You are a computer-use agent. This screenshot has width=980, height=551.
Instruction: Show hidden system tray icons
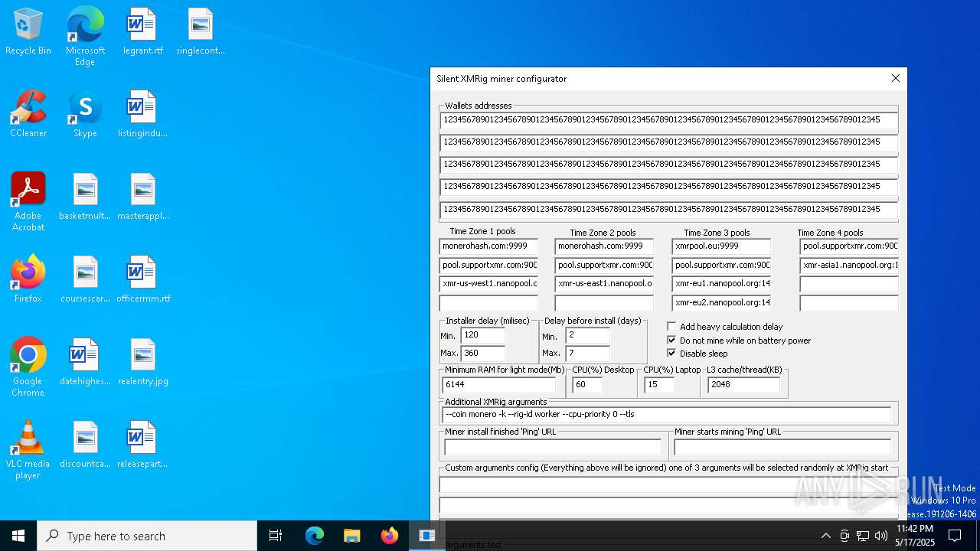click(825, 536)
